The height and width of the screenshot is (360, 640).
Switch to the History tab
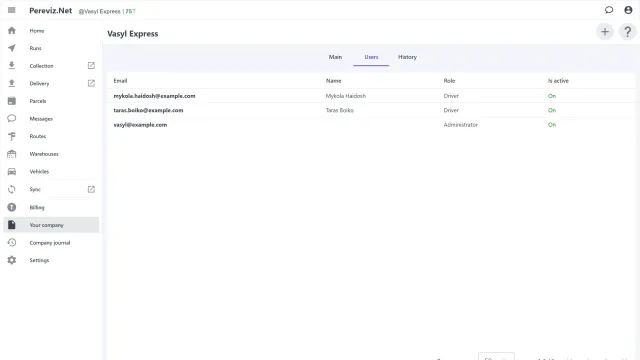tap(407, 57)
